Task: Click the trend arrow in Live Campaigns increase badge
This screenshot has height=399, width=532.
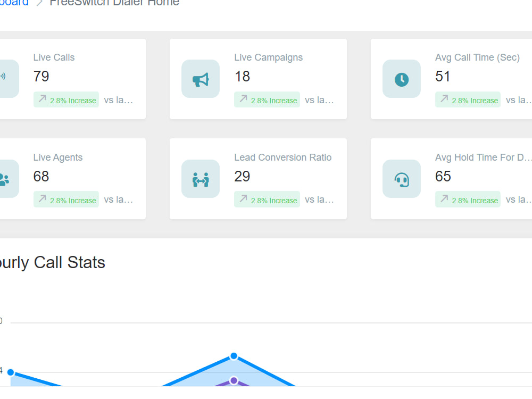Action: point(243,99)
